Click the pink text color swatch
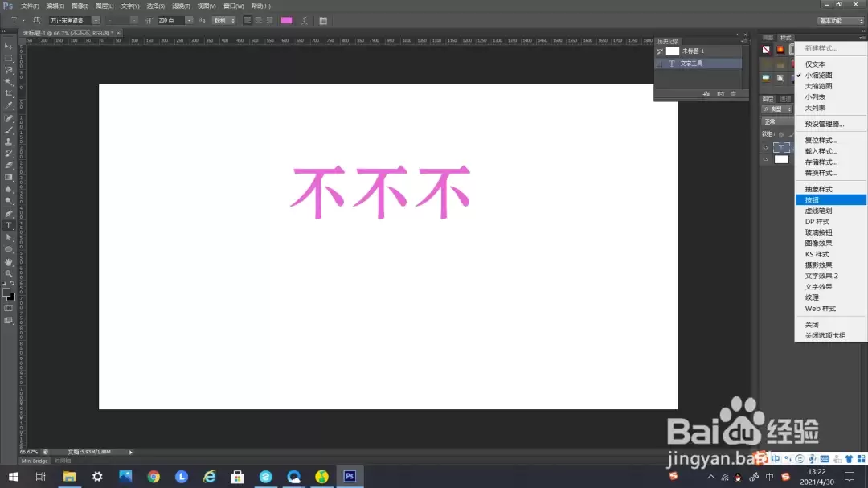Viewport: 868px width, 488px height. coord(287,20)
